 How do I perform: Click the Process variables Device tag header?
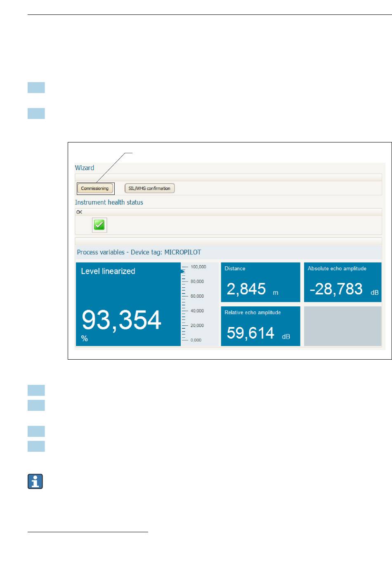click(139, 252)
